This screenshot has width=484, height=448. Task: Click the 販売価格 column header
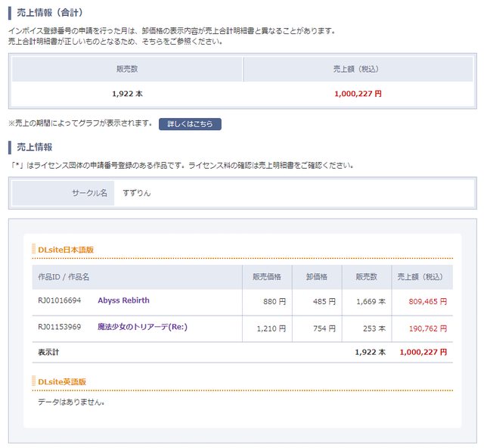tap(267, 277)
